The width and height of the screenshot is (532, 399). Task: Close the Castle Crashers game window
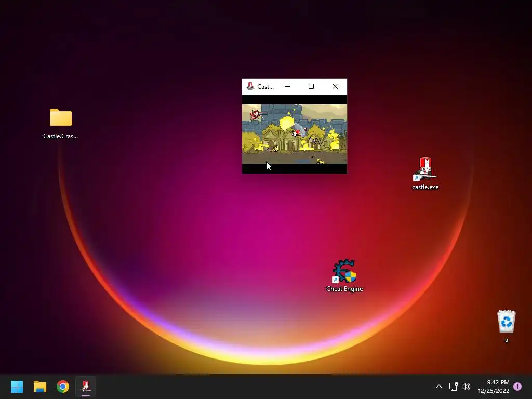tap(335, 87)
